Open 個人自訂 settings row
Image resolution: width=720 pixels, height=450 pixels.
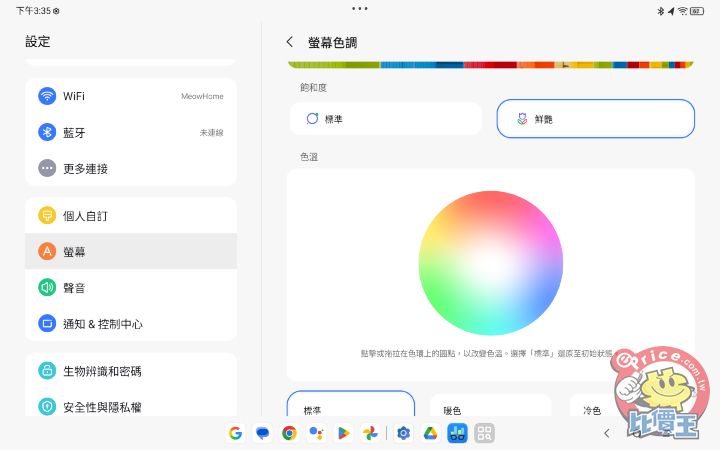pos(131,215)
